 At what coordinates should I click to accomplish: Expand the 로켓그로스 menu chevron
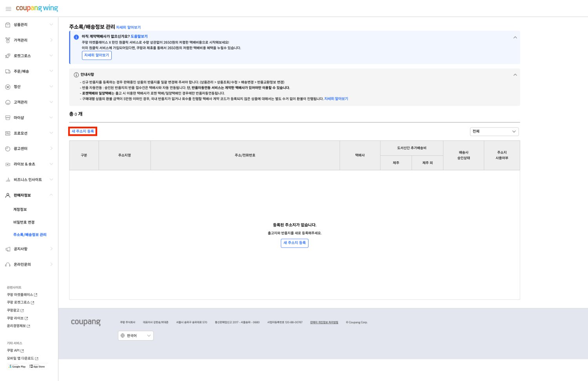click(51, 56)
